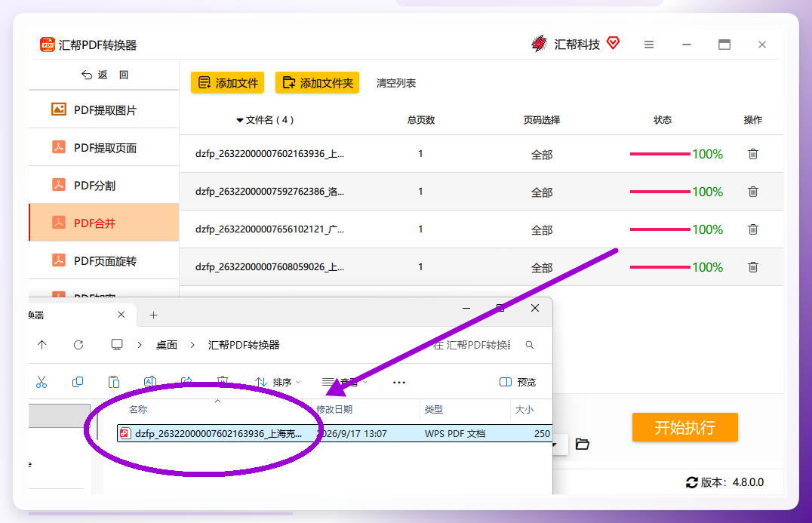Viewport: 812px width, 523px height.
Task: Expand the chevron before 汇帮PDF转换器 in the breadcrumb
Action: 192,345
